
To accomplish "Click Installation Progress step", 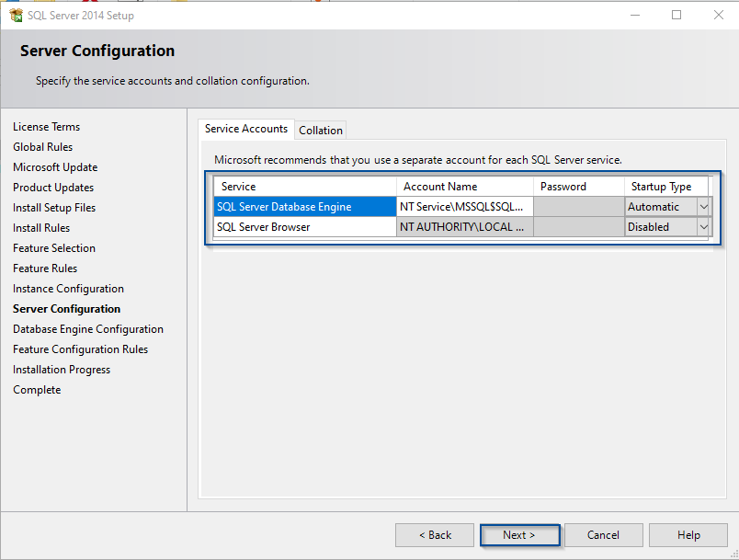I will [x=62, y=370].
